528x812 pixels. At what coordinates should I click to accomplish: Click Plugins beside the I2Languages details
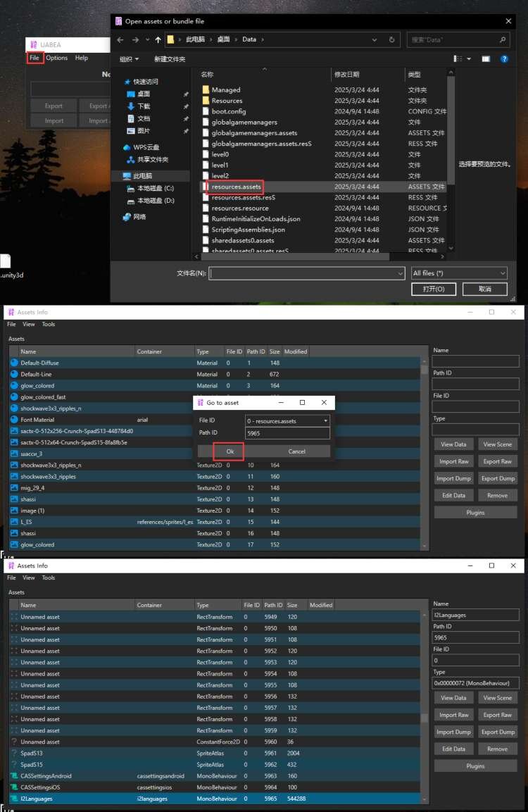point(475,766)
